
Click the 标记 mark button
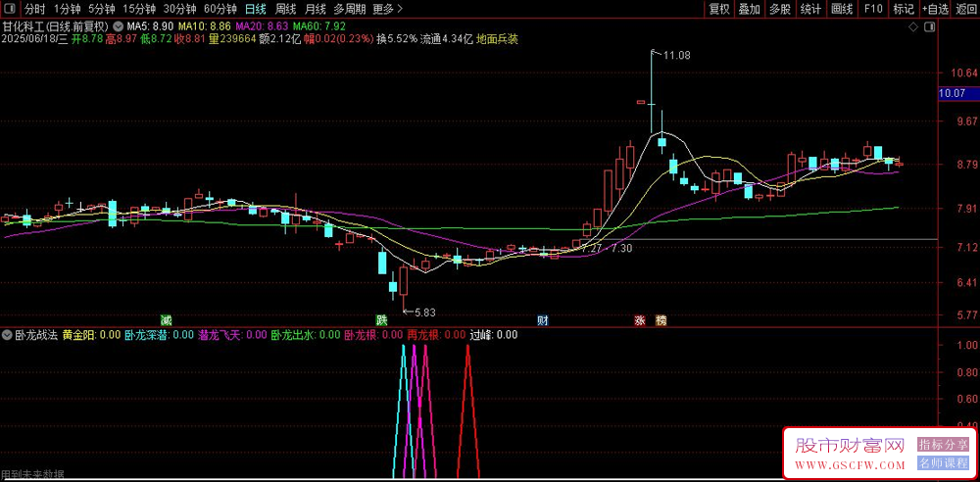[x=904, y=9]
